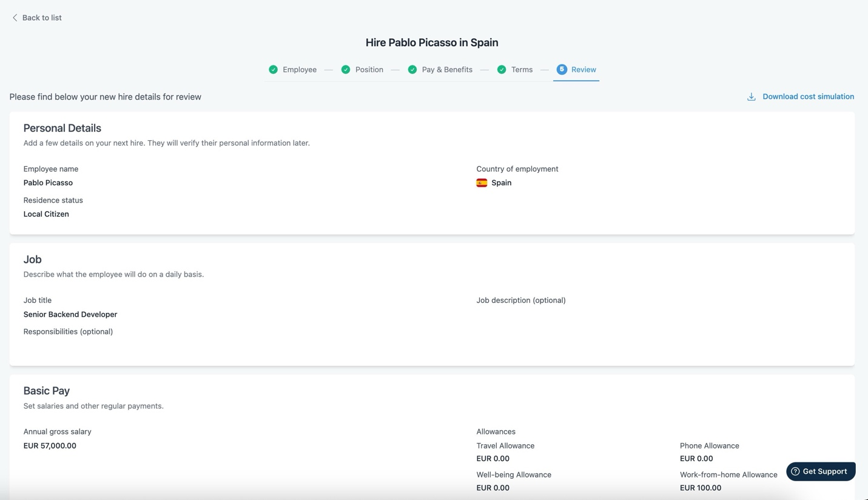Click the download cost simulation icon
This screenshot has height=500, width=868.
tap(751, 97)
